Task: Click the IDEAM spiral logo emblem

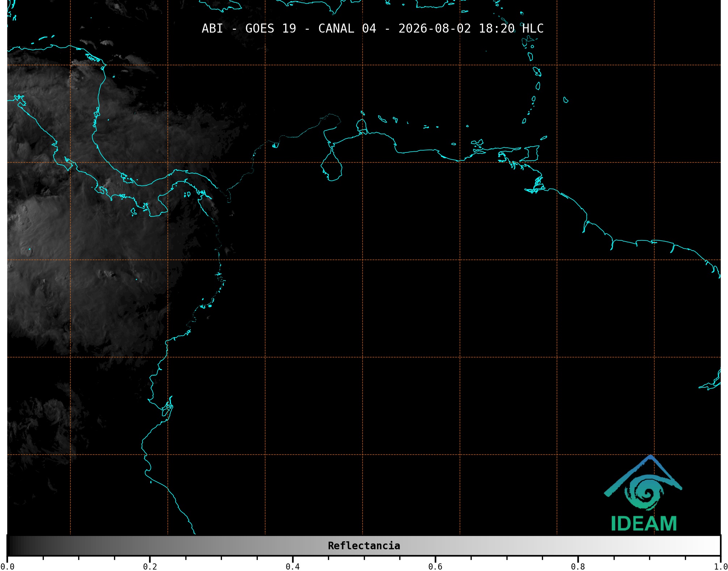Action: [643, 483]
